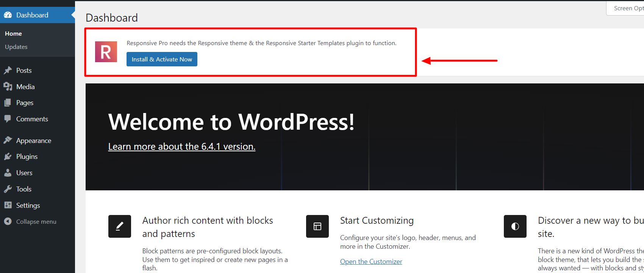This screenshot has width=644, height=273.
Task: Click the half-circle styles icon
Action: 515,226
